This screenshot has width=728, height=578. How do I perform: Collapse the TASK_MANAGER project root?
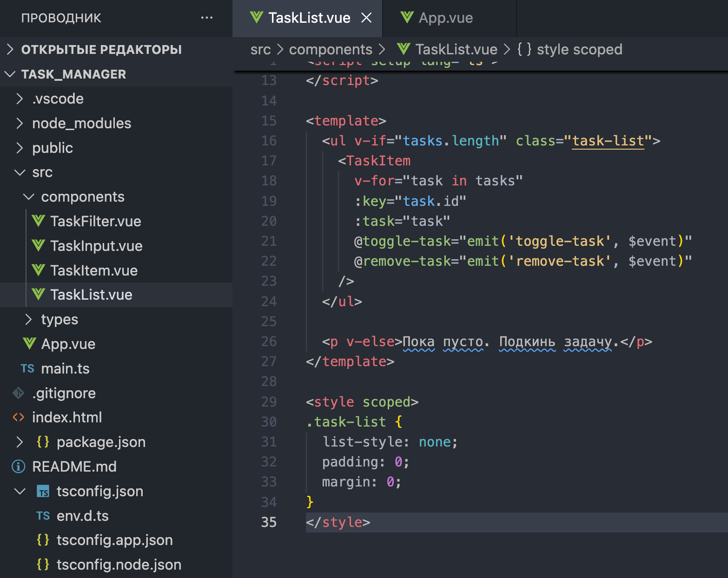click(x=10, y=74)
